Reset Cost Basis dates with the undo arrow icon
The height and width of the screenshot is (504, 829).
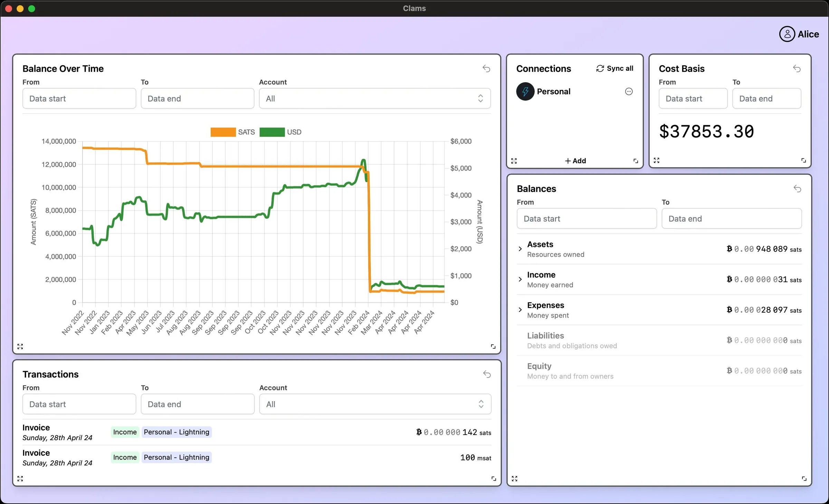point(796,68)
